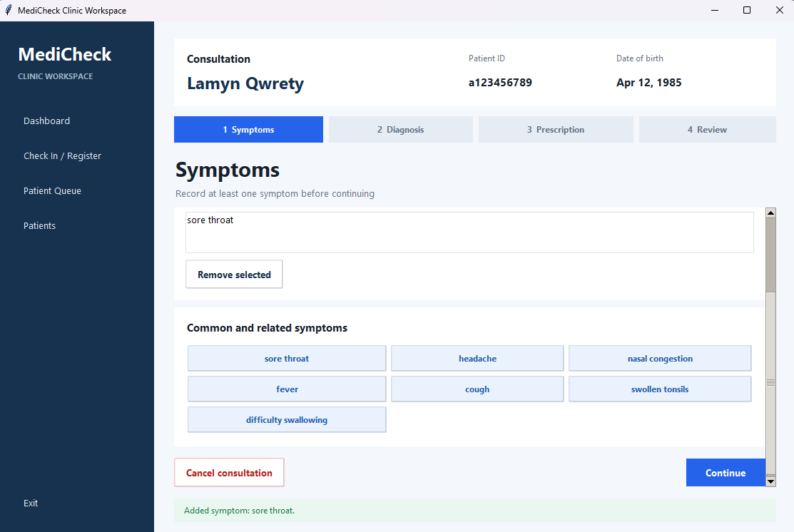Image resolution: width=794 pixels, height=532 pixels.
Task: Click the feather app icon in title bar
Action: point(8,10)
